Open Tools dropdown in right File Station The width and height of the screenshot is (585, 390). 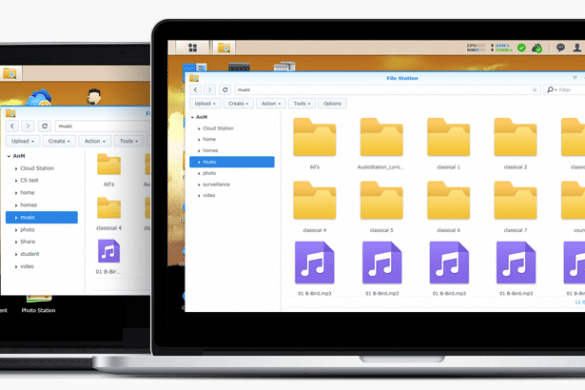302,103
